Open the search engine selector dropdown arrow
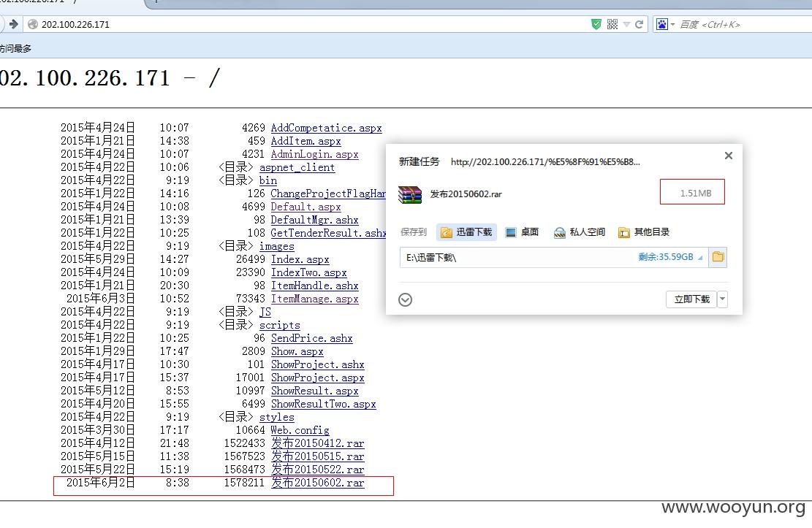This screenshot has width=812, height=528. tap(672, 24)
